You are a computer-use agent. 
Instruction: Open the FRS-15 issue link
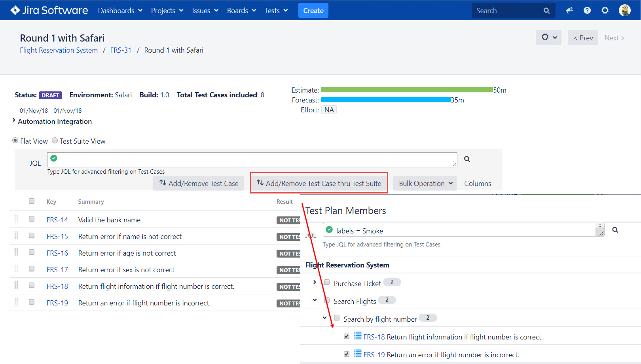57,237
